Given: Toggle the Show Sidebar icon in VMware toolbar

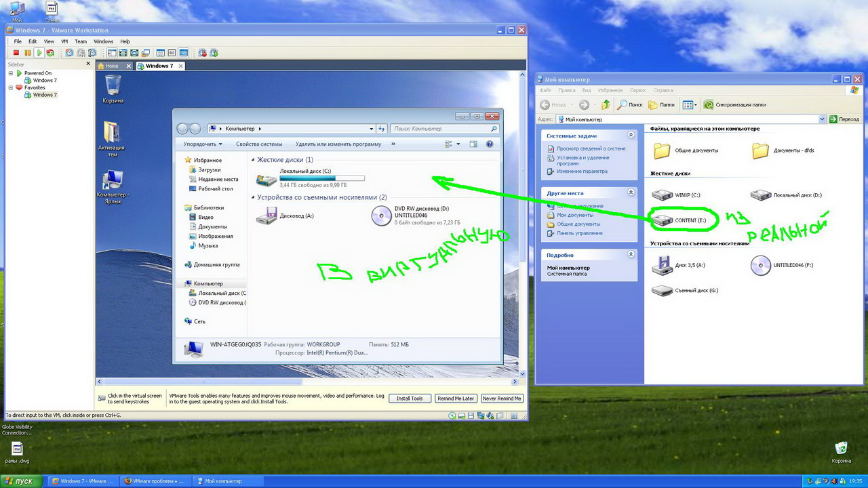Looking at the screenshot, I should [x=111, y=53].
